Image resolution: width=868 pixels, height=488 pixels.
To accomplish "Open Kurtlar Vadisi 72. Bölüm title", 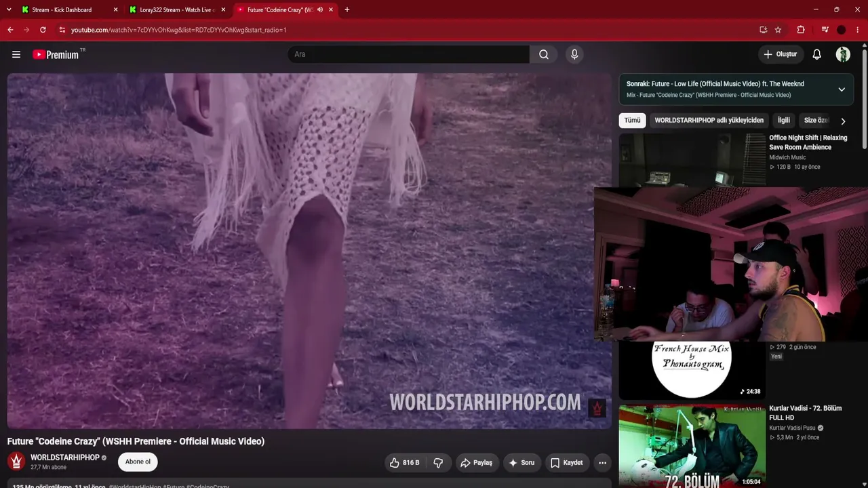I will 806,413.
